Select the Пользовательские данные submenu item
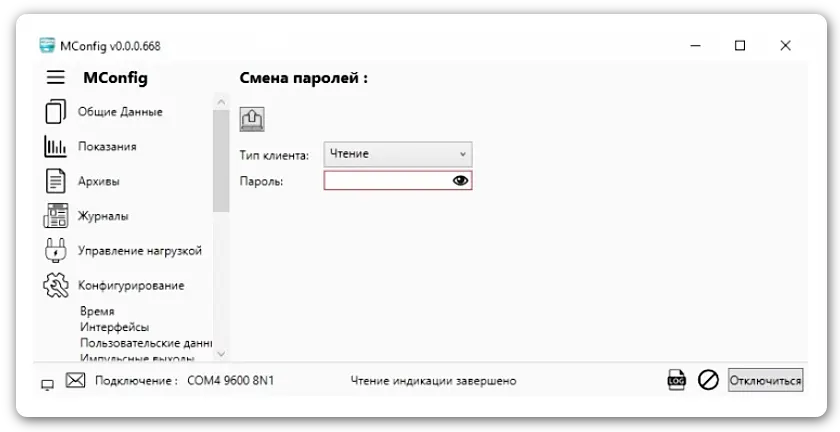Viewport: 840px width, 432px height. pos(146,342)
